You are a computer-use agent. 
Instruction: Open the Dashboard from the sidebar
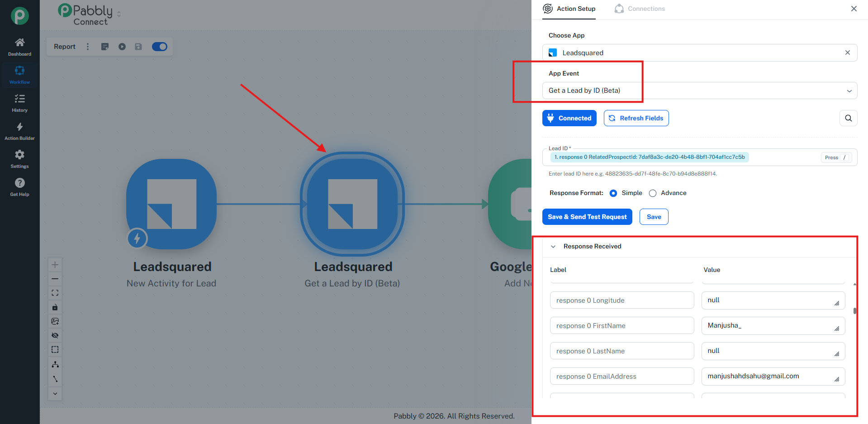tap(19, 47)
